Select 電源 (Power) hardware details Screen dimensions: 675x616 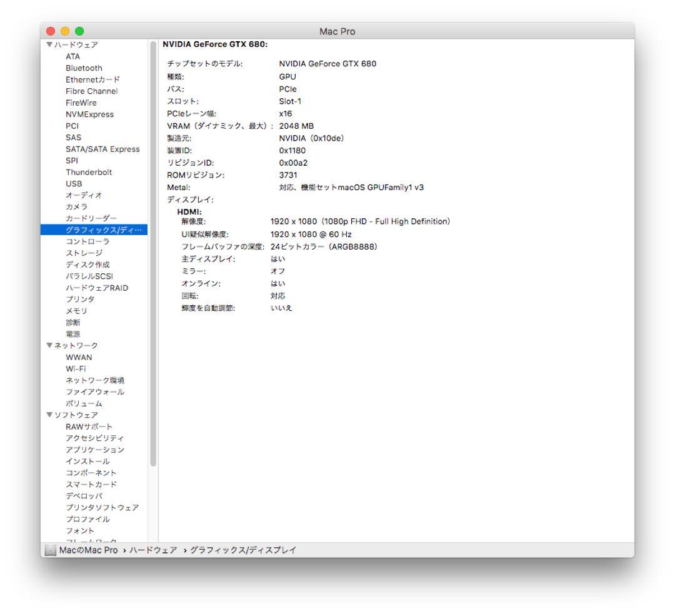point(73,333)
